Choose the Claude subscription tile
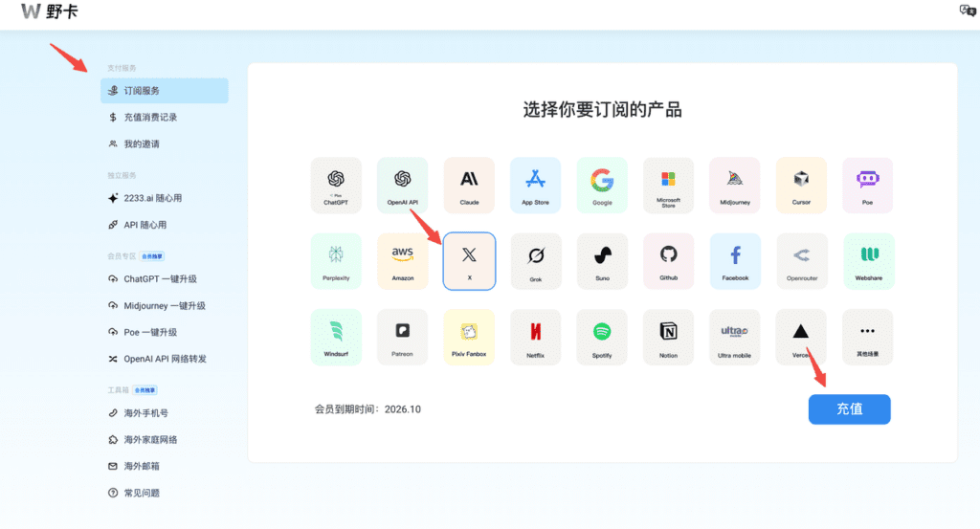Image resolution: width=980 pixels, height=529 pixels. [x=469, y=186]
